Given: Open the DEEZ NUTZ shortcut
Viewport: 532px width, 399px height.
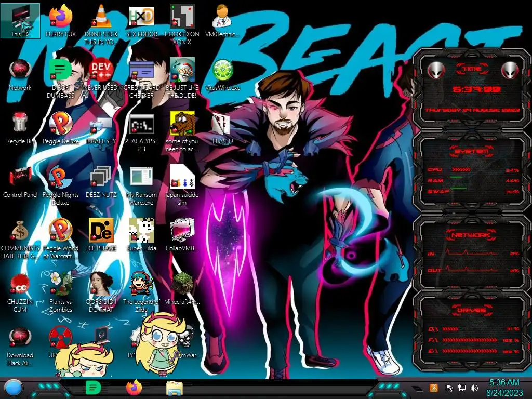Looking at the screenshot, I should coord(101,181).
